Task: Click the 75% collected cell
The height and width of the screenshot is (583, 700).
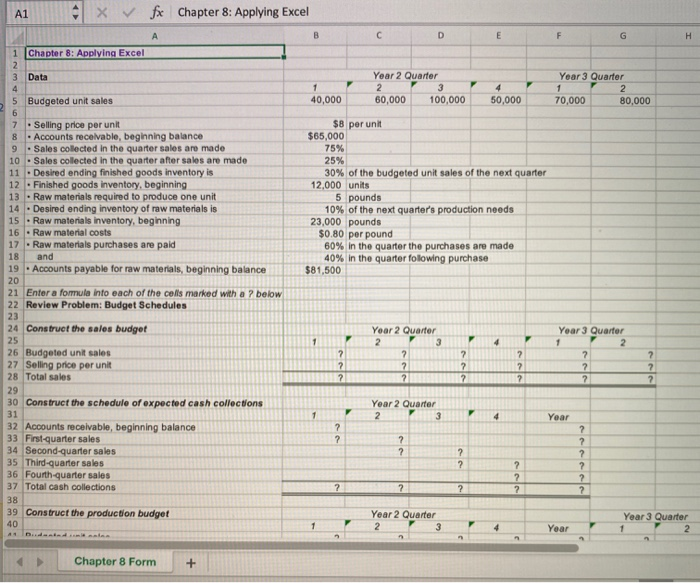Action: pos(315,148)
